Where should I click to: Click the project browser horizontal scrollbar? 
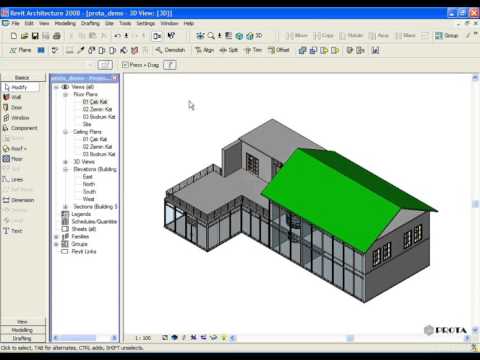[x=84, y=338]
